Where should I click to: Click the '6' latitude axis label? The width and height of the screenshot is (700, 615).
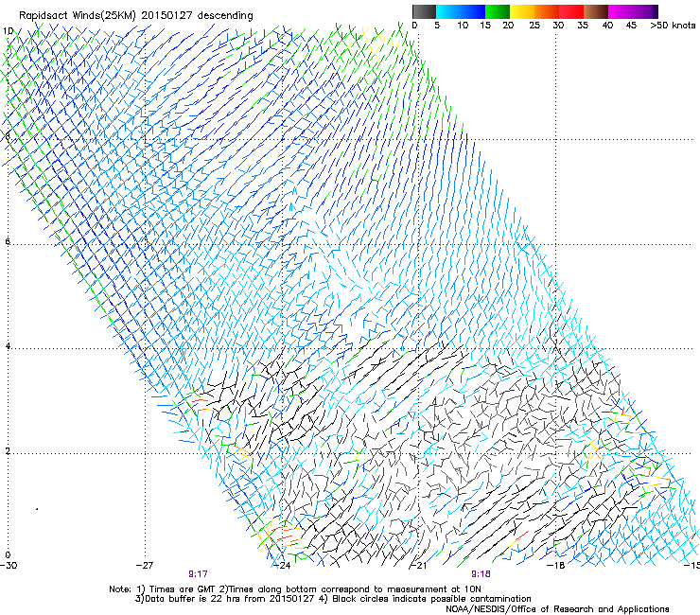click(8, 241)
